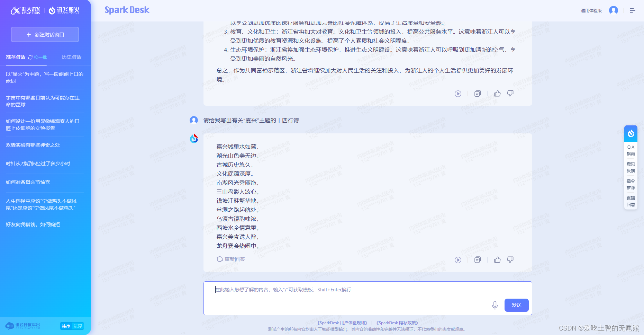The width and height of the screenshot is (644, 335).
Task: Open suggestion 宁做鸡头不做凤尾
Action: click(45, 204)
